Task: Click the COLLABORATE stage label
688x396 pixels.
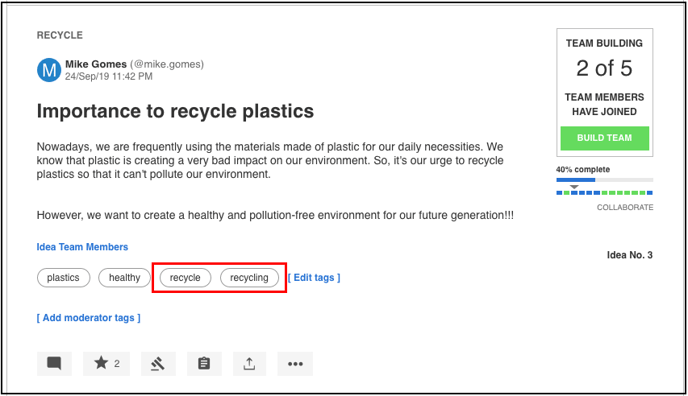Action: pos(625,207)
